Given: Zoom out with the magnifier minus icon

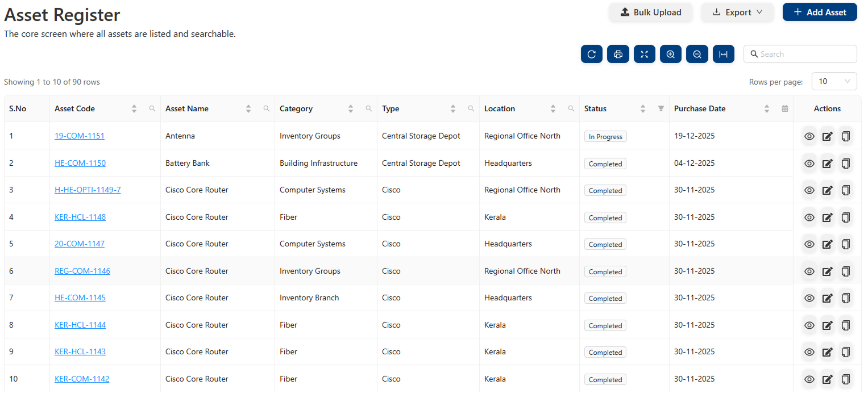Looking at the screenshot, I should pos(697,55).
